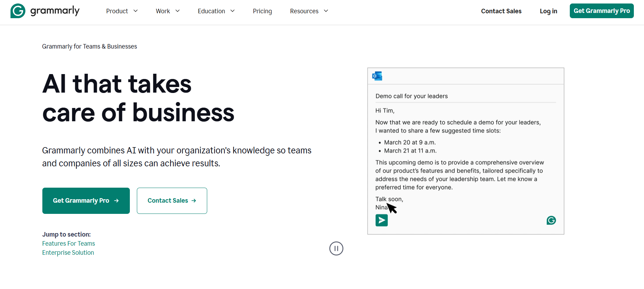The image size is (644, 289).
Task: Click the hero Get Grammarly Pro button
Action: 86,201
